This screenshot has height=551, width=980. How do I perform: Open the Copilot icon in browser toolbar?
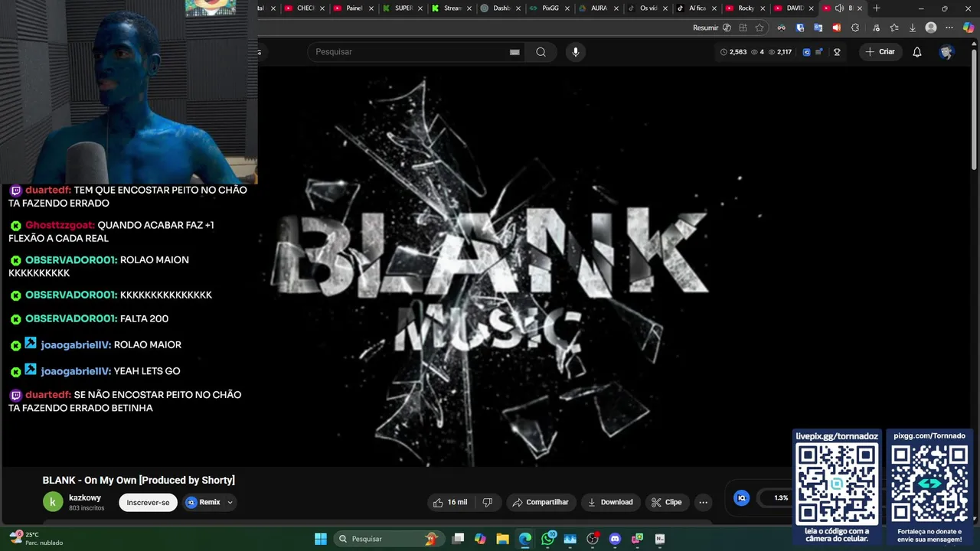(969, 28)
